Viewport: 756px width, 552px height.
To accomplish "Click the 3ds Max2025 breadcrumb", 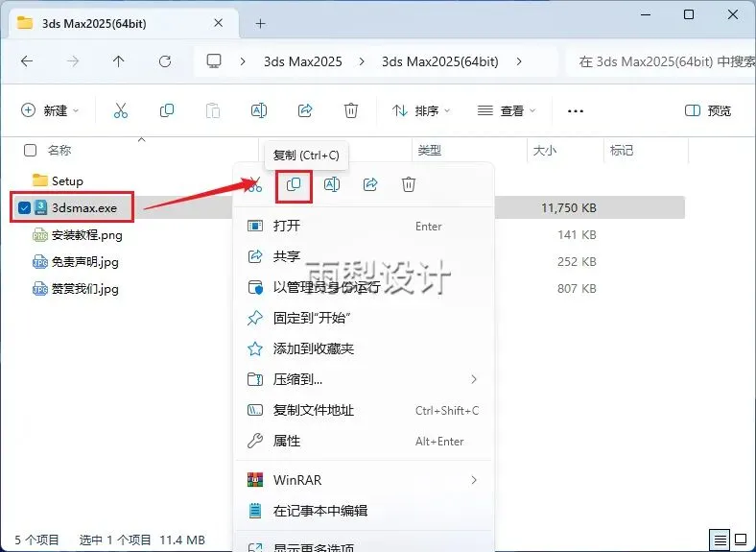I will pos(303,61).
